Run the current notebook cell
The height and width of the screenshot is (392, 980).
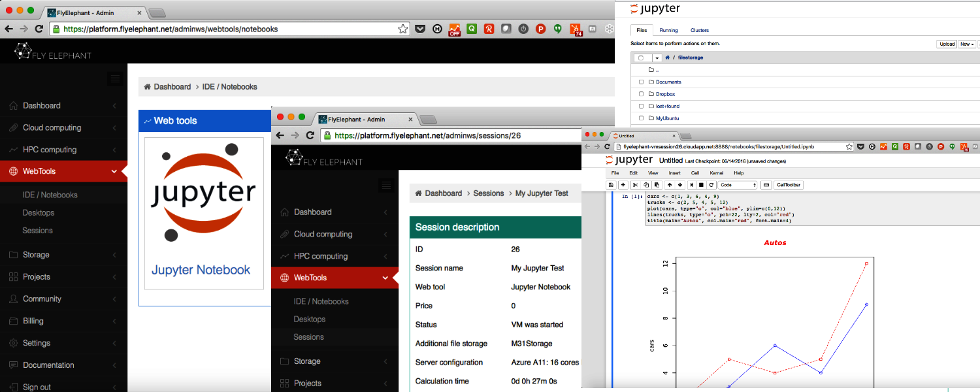click(x=692, y=185)
